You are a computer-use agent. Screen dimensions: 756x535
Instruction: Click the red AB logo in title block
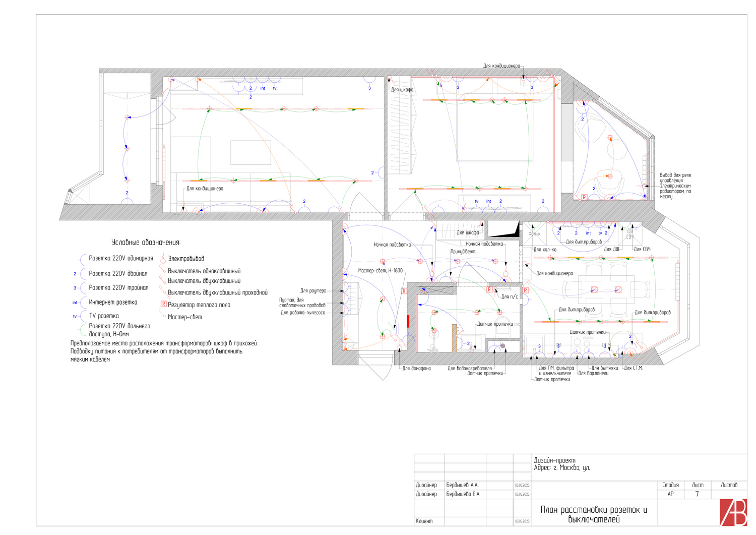click(x=733, y=512)
